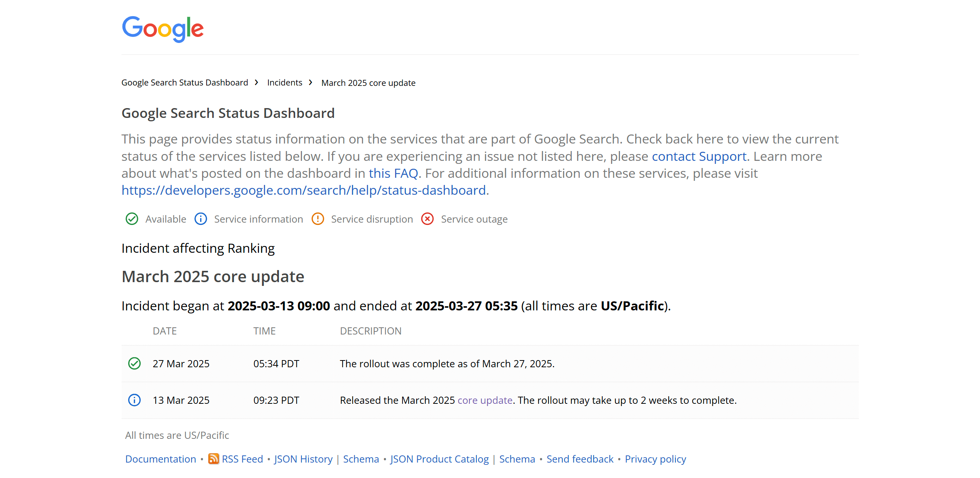Click the start time 2025-03-13 09:00
Image resolution: width=980 pixels, height=478 pixels.
(279, 306)
